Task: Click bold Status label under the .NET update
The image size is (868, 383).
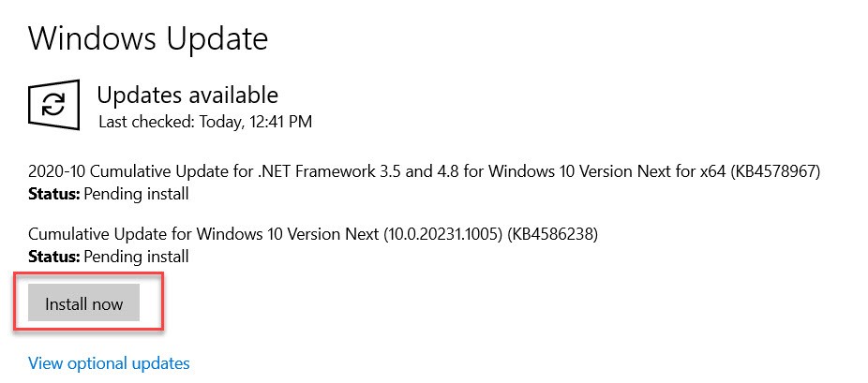Action: click(54, 194)
